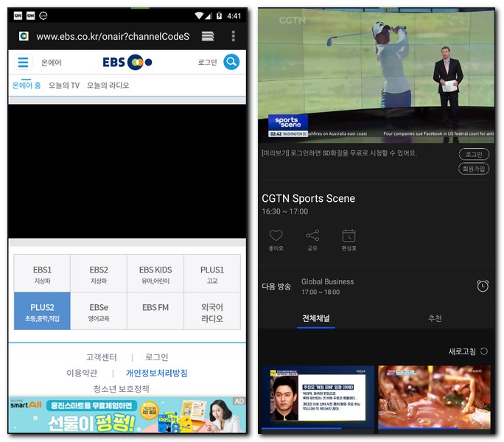
Task: Open the program schedule calendar icon
Action: pos(349,236)
